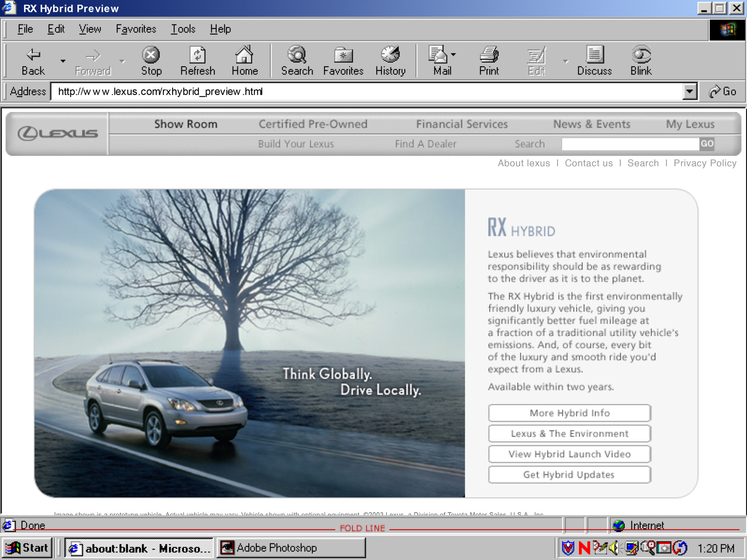The image size is (747, 560).
Task: Open the View menu
Action: [90, 29]
